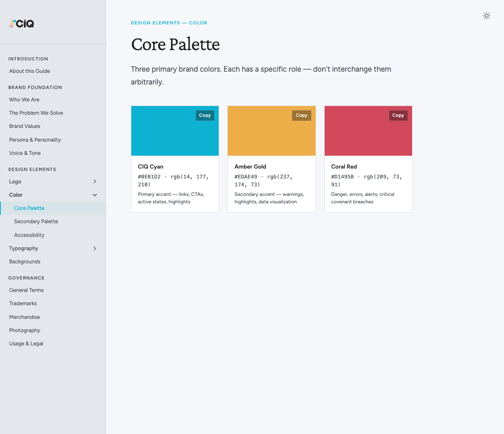This screenshot has width=504, height=434.
Task: Expand the Logo section chevron
Action: click(94, 181)
